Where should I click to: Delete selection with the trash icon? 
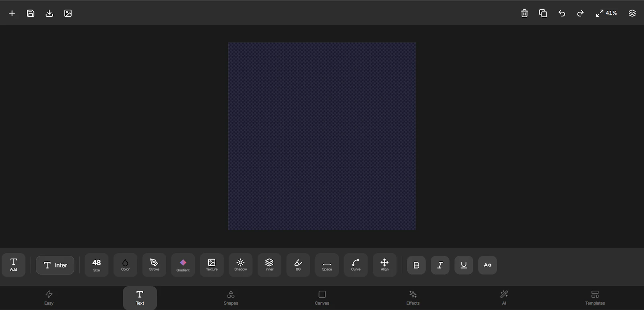(524, 13)
